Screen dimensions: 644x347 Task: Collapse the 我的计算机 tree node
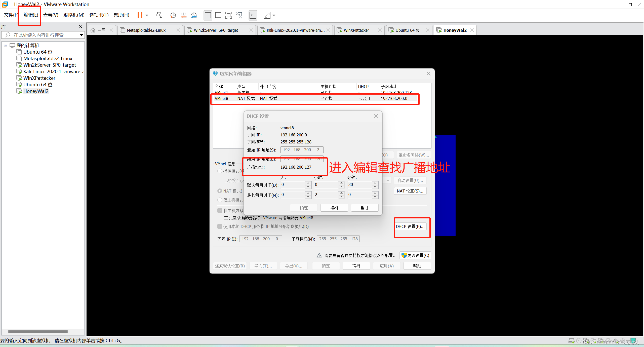point(6,46)
